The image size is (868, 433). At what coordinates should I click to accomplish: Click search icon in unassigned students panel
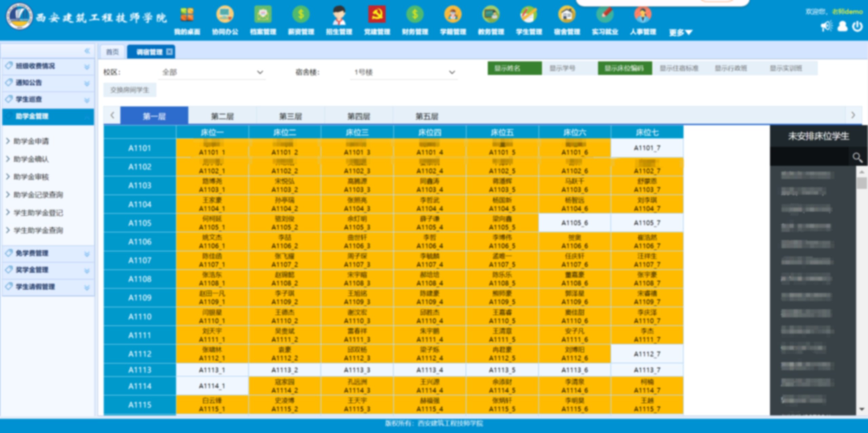coord(857,157)
